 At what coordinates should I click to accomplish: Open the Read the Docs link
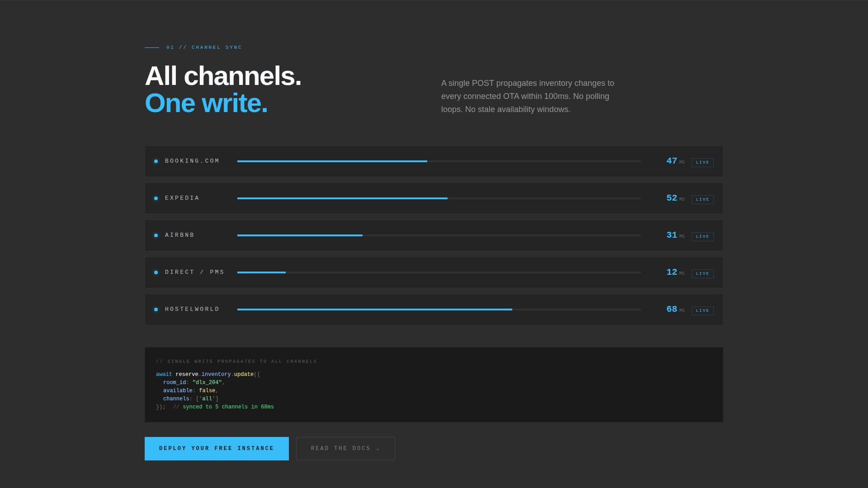[x=345, y=449]
